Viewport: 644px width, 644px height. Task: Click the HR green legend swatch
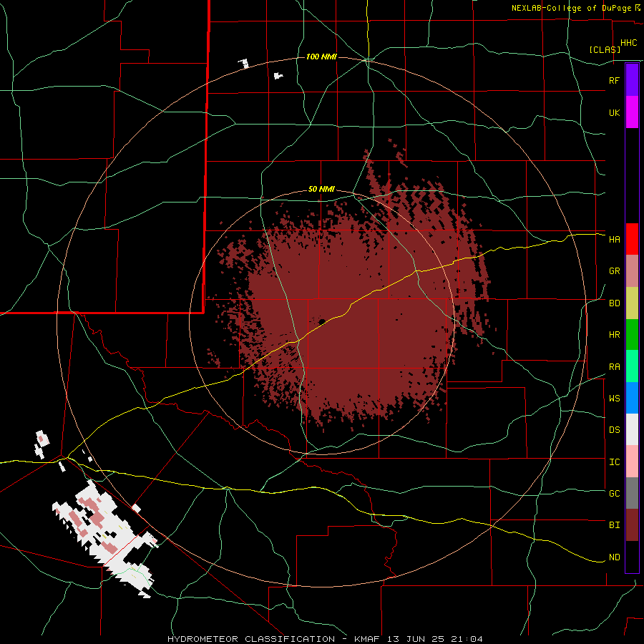coord(632,334)
